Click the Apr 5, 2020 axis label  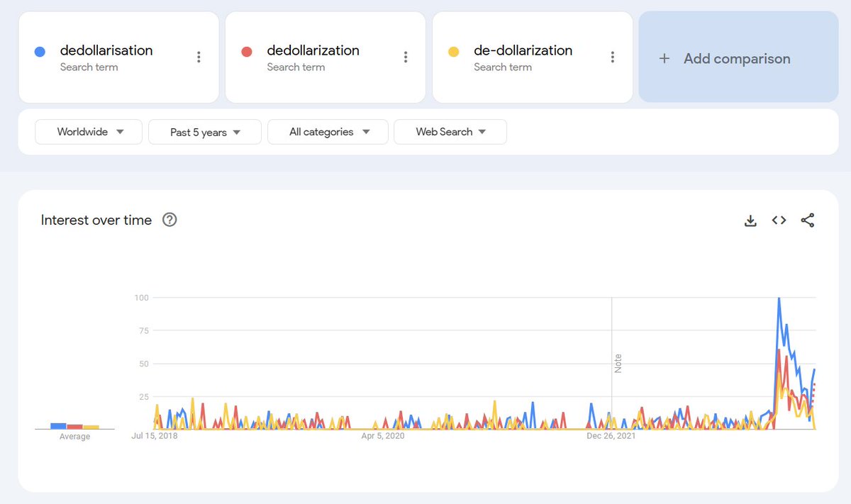pyautogui.click(x=383, y=436)
